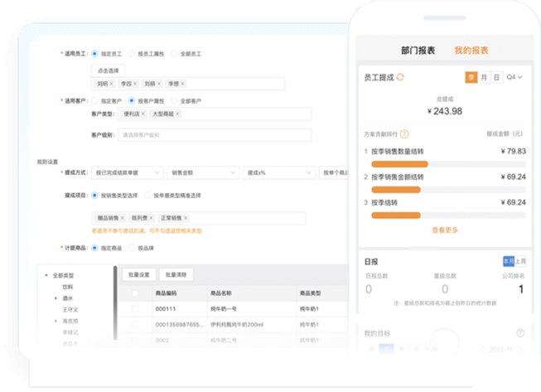Click the category tree vertical scrollbar
Screen dimensions: 541x392
coord(115,303)
